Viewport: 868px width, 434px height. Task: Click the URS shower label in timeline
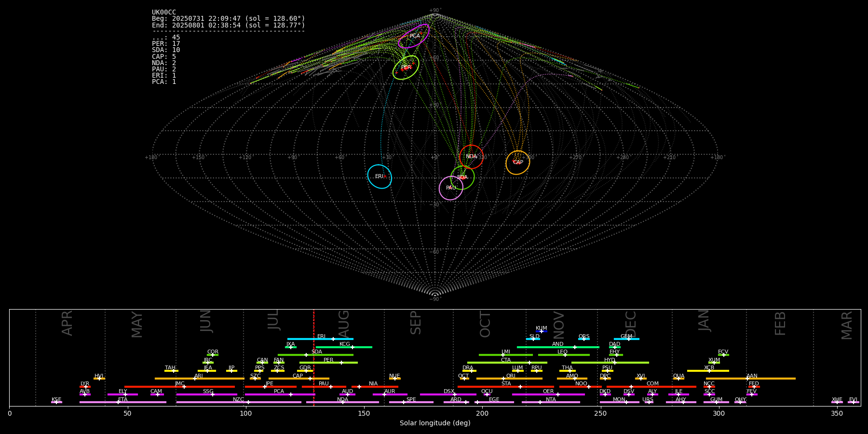click(648, 399)
